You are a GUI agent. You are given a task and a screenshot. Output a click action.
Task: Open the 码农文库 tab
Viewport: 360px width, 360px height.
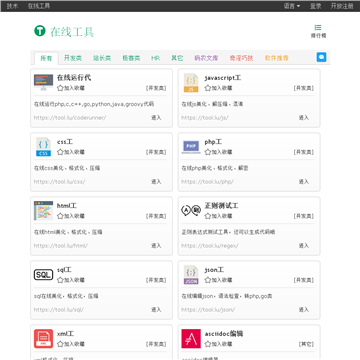click(206, 58)
